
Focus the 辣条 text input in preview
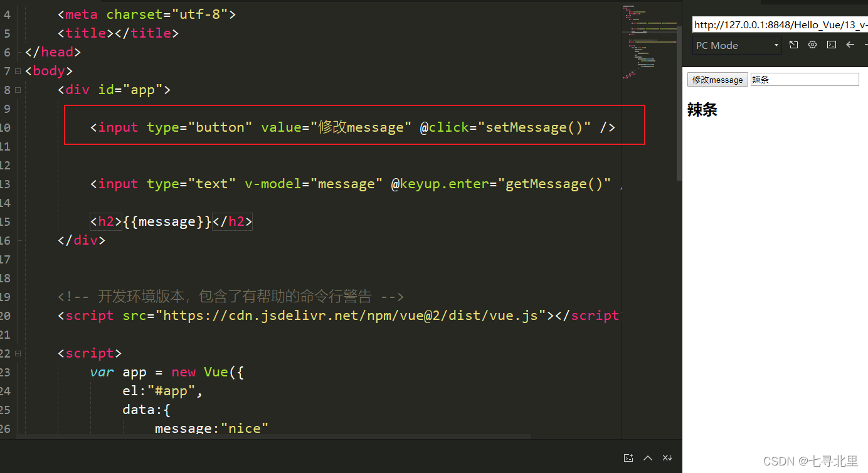(x=805, y=80)
